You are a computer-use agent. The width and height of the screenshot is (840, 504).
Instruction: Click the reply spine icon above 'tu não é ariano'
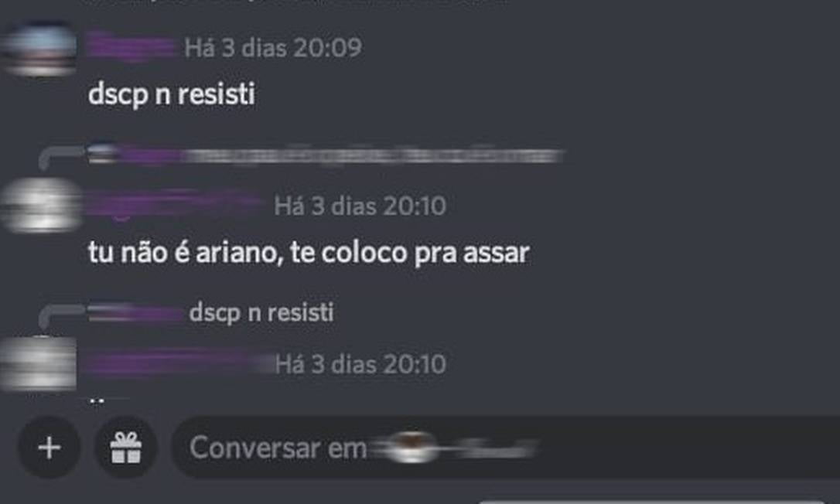tap(60, 158)
